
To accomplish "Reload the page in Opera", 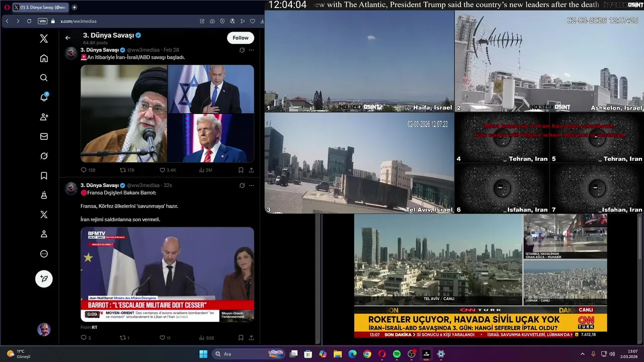I will tap(29, 21).
